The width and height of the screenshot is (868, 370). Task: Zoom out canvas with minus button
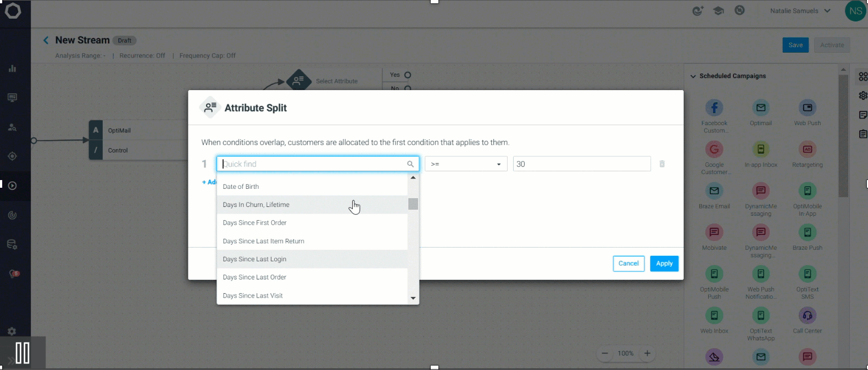click(605, 354)
